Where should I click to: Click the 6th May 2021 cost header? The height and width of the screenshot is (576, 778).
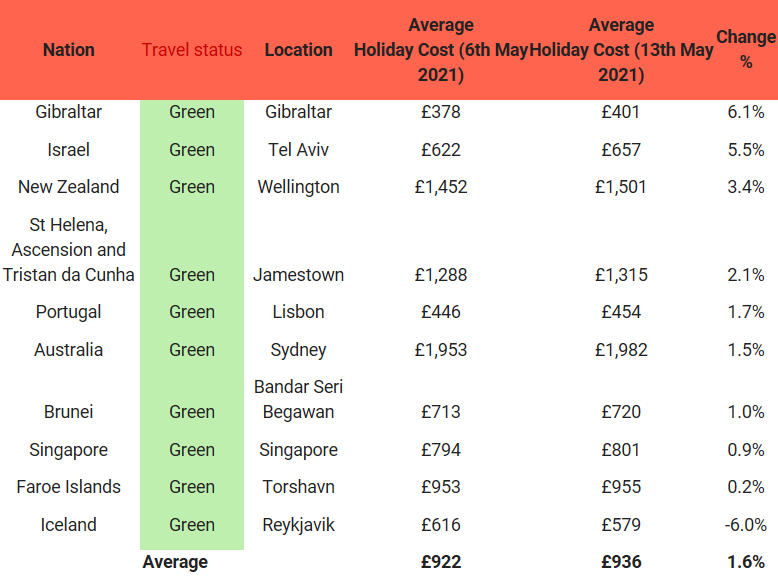pyautogui.click(x=441, y=50)
